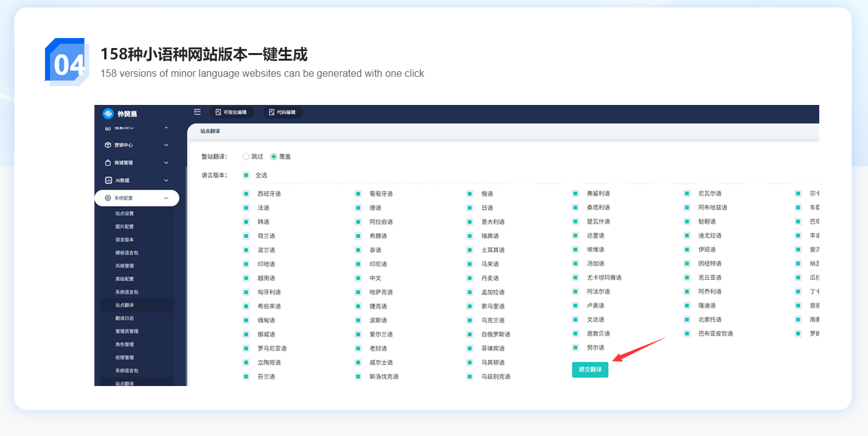Select the 覆盖 radio option

point(274,157)
